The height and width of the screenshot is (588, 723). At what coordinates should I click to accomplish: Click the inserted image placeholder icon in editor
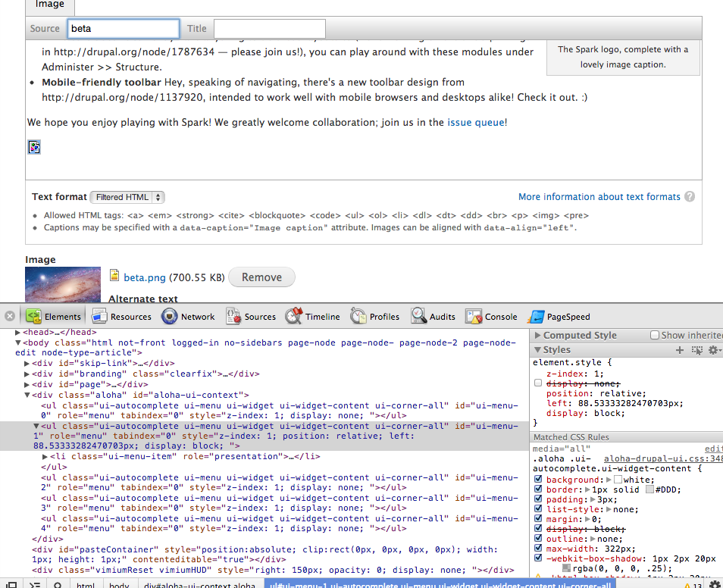[x=34, y=147]
